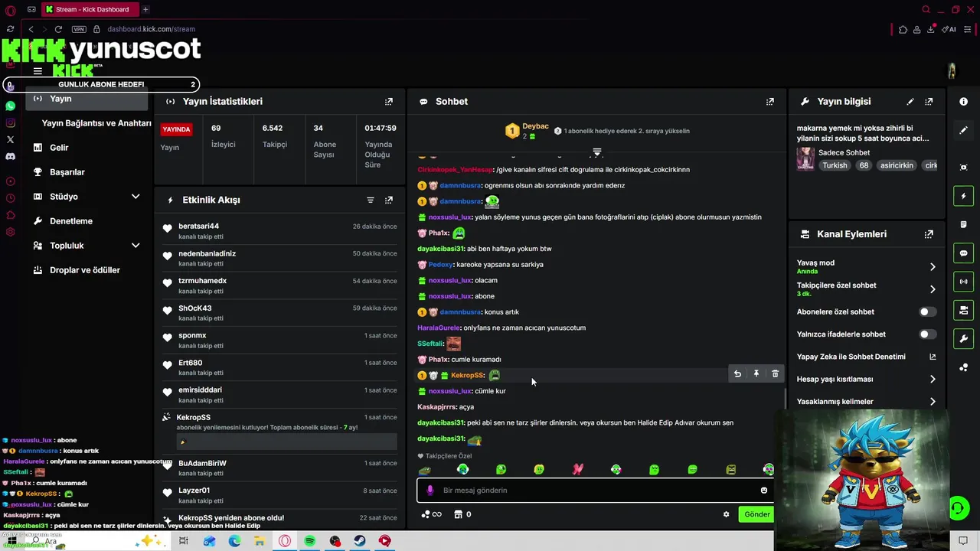The image size is (980, 551).
Task: Click the broadcast signal icon in right sidebar
Action: [x=963, y=282]
